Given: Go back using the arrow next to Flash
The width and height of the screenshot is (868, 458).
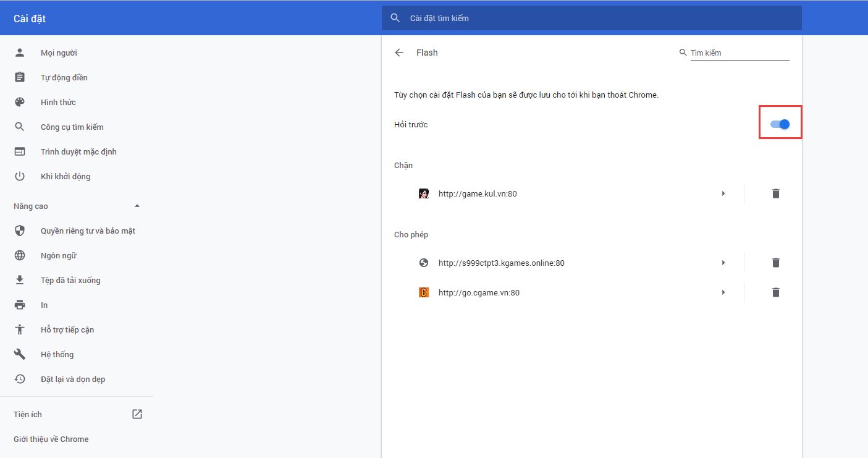Looking at the screenshot, I should [399, 53].
